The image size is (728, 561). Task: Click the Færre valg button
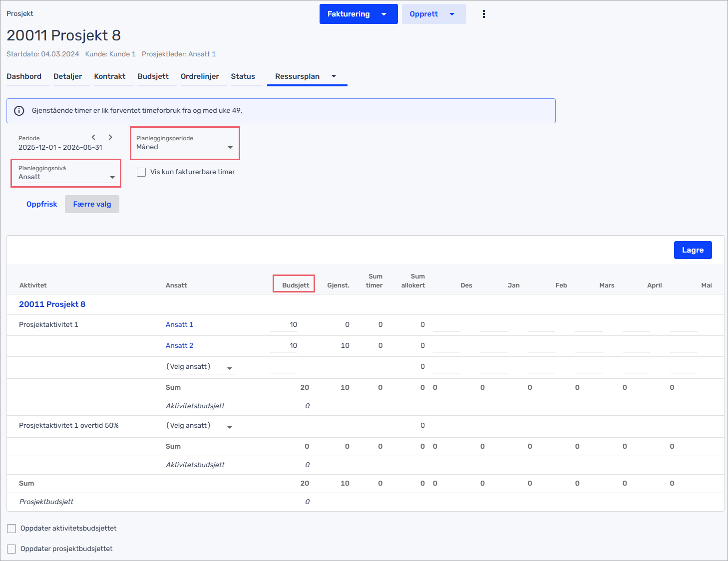pos(92,204)
